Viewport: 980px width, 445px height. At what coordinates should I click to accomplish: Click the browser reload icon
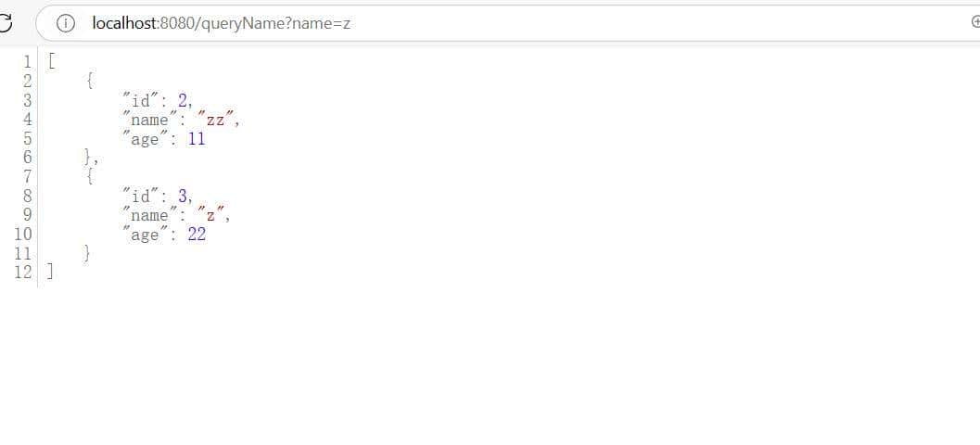[x=5, y=24]
